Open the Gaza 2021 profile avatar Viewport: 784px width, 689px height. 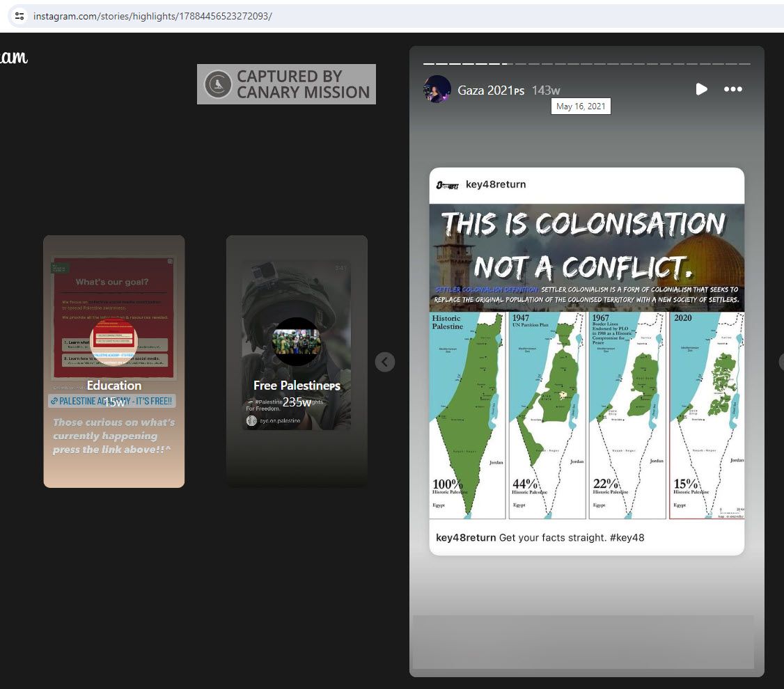(x=437, y=89)
